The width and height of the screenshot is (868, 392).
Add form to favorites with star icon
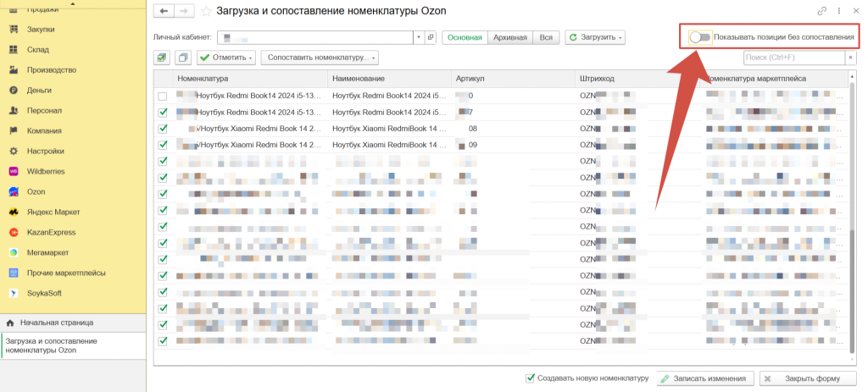click(205, 11)
